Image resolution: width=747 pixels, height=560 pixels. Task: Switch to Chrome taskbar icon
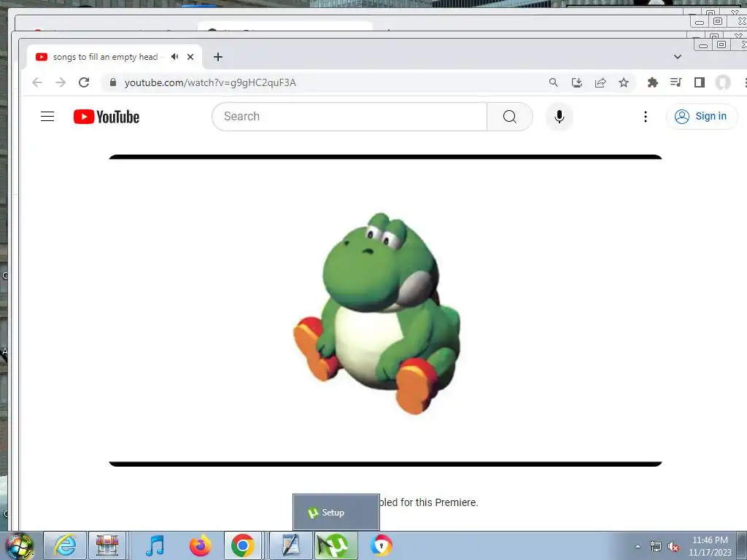click(x=242, y=545)
